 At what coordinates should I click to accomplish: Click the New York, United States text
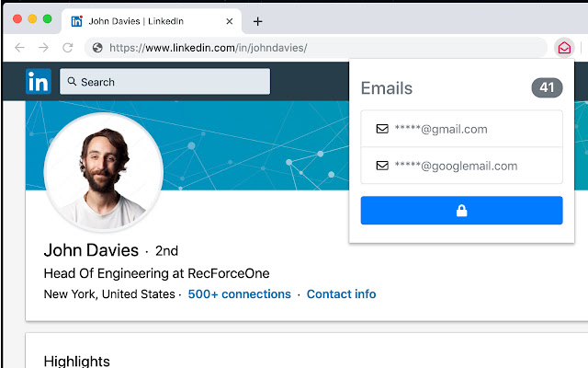pos(109,294)
